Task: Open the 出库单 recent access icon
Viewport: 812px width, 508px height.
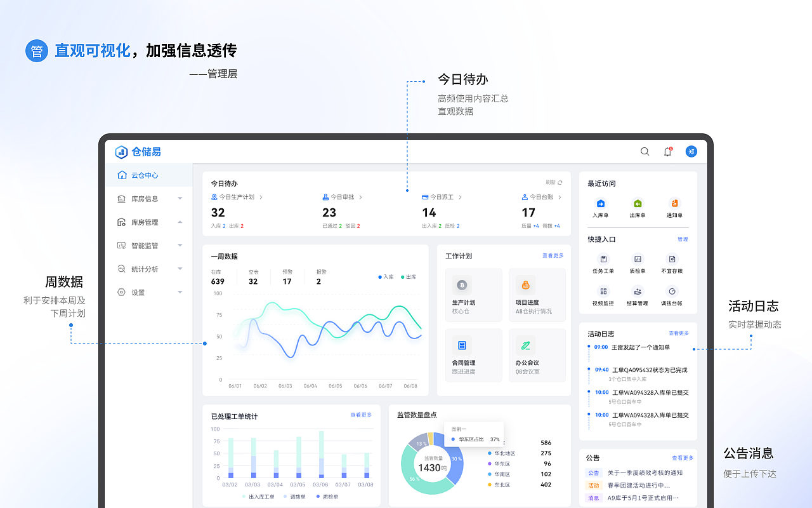Action: pos(638,204)
